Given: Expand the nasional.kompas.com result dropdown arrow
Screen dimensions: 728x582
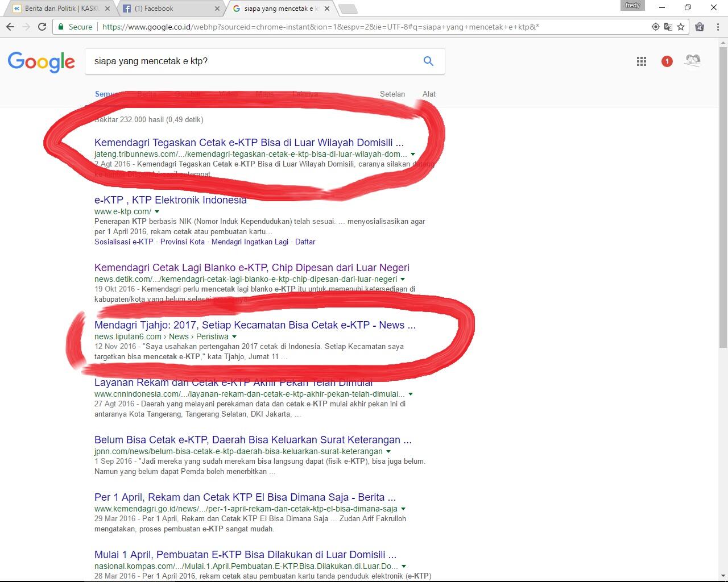Looking at the screenshot, I should (404, 566).
